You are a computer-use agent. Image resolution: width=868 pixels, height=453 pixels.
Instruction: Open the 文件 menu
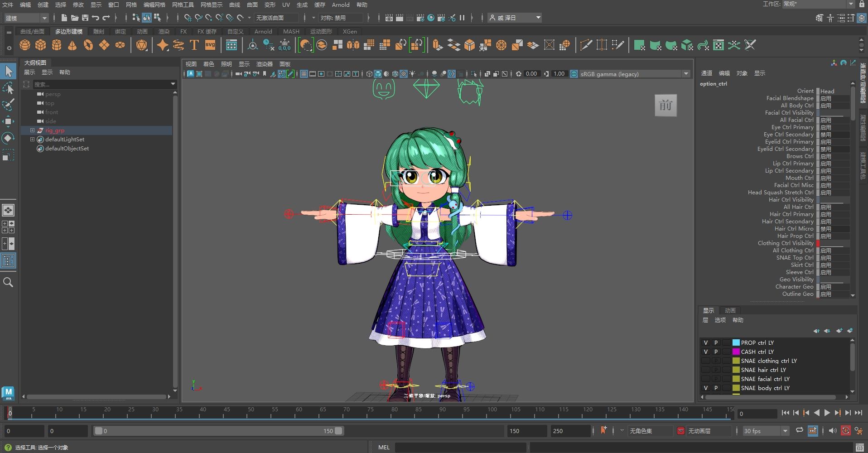[x=8, y=5]
